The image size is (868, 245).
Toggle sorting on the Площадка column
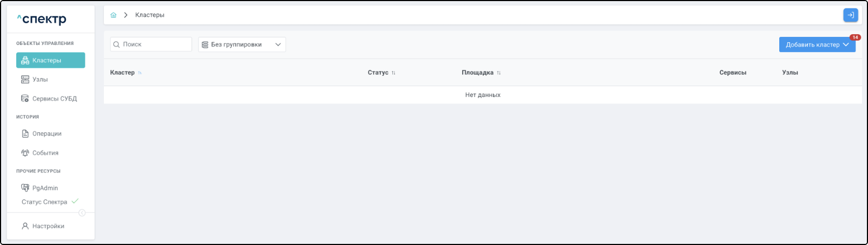tap(498, 73)
